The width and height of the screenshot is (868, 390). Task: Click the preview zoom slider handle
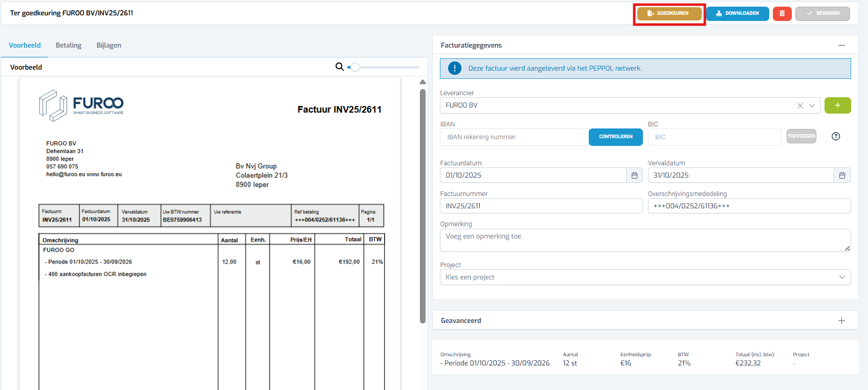[354, 67]
